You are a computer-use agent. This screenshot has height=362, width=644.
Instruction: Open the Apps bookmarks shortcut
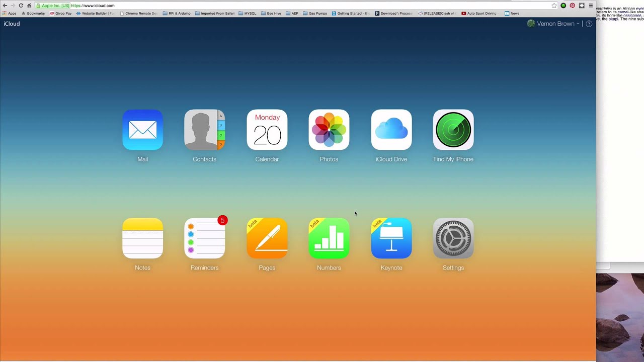pyautogui.click(x=9, y=14)
